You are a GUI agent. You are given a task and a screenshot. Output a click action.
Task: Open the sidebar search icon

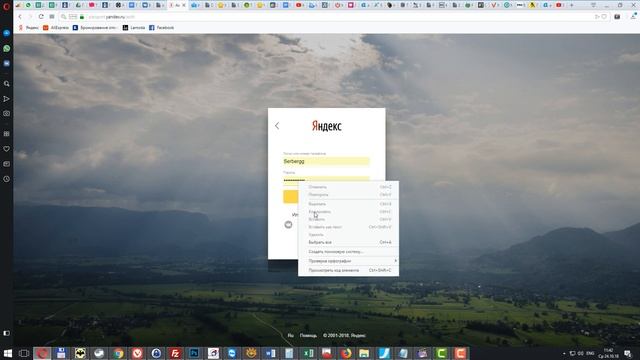[x=7, y=84]
